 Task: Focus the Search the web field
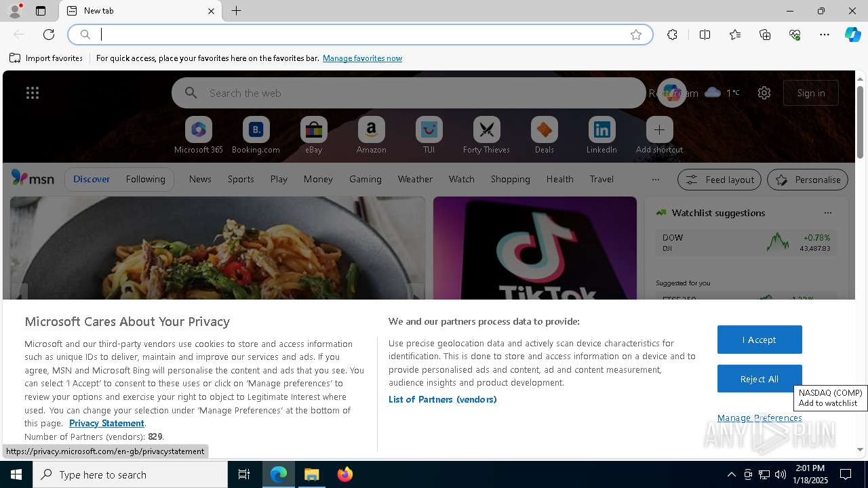tap(408, 93)
